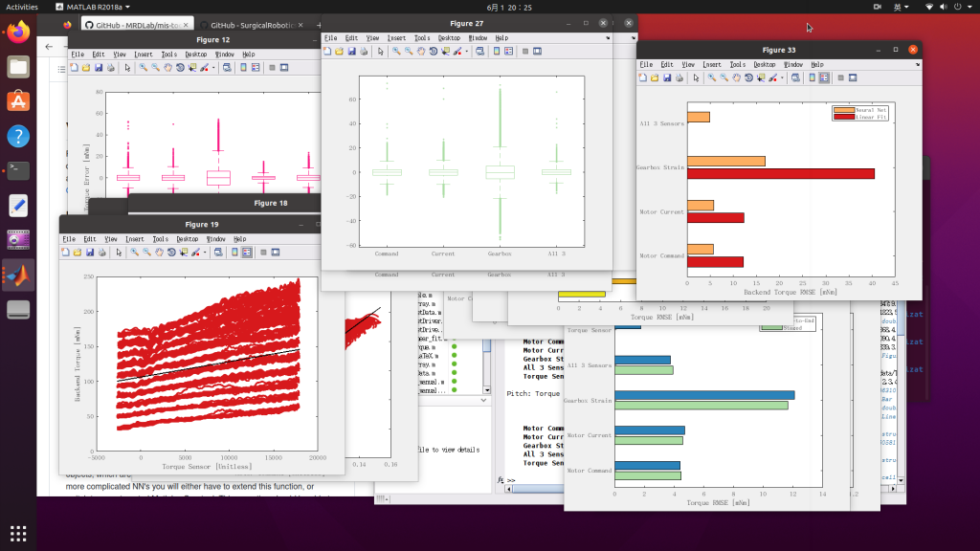Click dock arrow in Figure 33 menu bar

[x=918, y=64]
